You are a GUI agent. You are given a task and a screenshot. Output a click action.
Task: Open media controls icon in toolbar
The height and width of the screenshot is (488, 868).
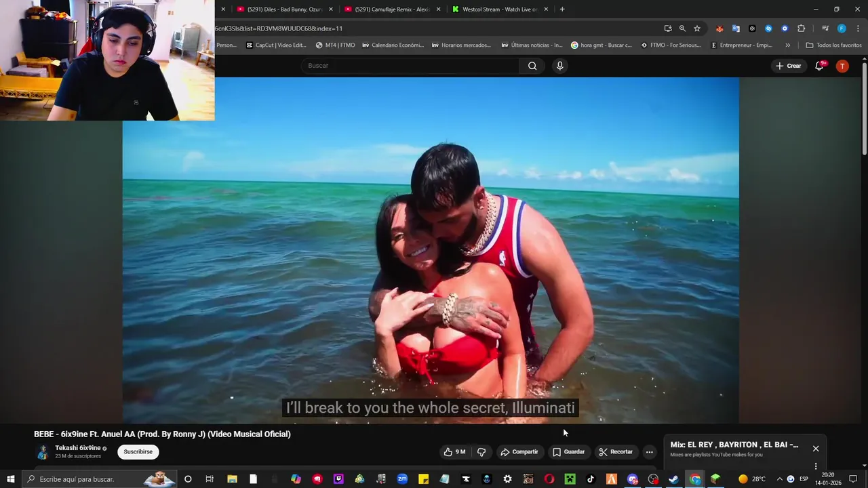click(825, 28)
